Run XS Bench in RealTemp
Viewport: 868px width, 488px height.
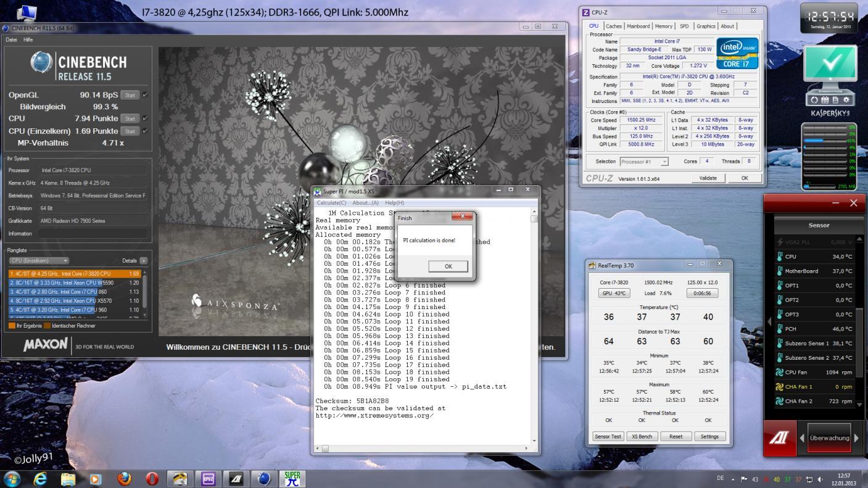[642, 436]
